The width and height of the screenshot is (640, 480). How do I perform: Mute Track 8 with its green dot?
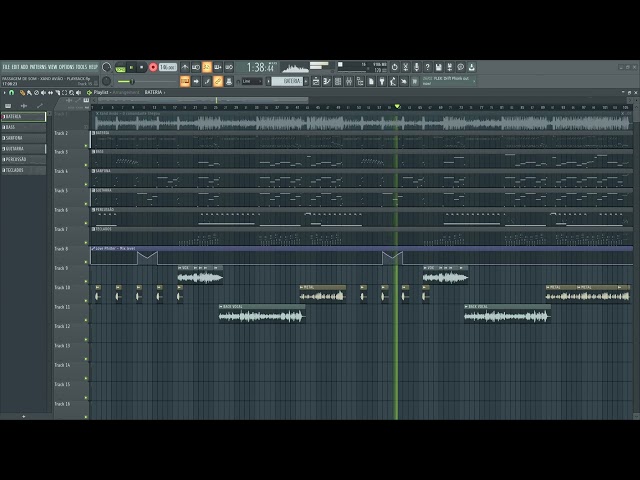(x=86, y=262)
